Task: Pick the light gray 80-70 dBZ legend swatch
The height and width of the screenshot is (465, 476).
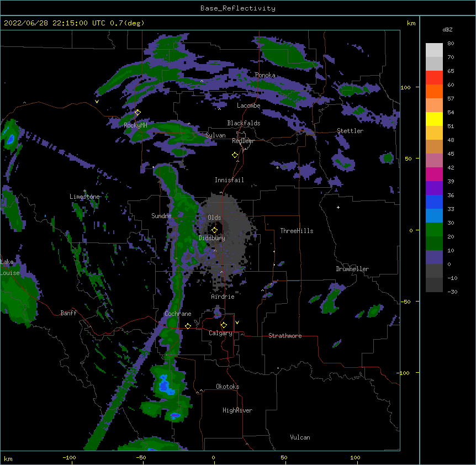Action: 434,50
